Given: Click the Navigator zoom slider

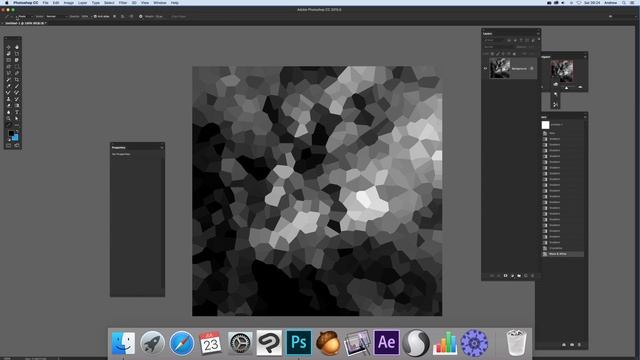Looking at the screenshot, I should pos(567,87).
